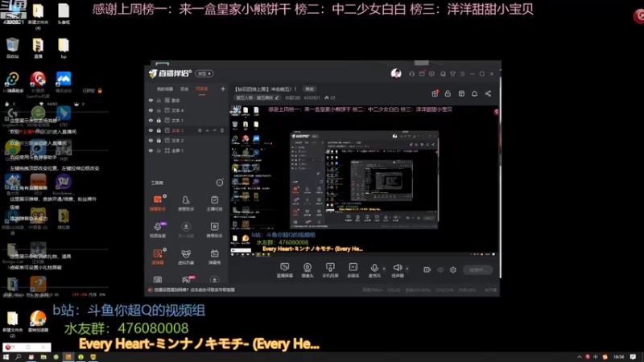Hide the 文本 1 layer

(151, 120)
